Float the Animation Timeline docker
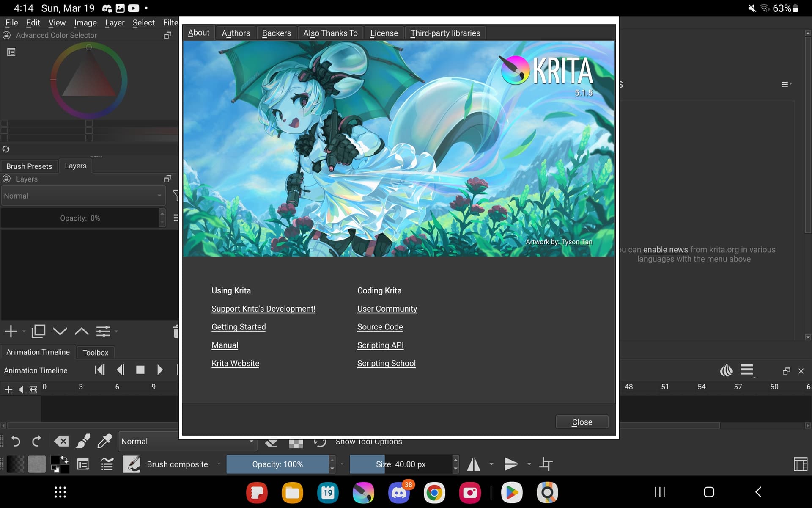The width and height of the screenshot is (812, 508). click(x=786, y=371)
